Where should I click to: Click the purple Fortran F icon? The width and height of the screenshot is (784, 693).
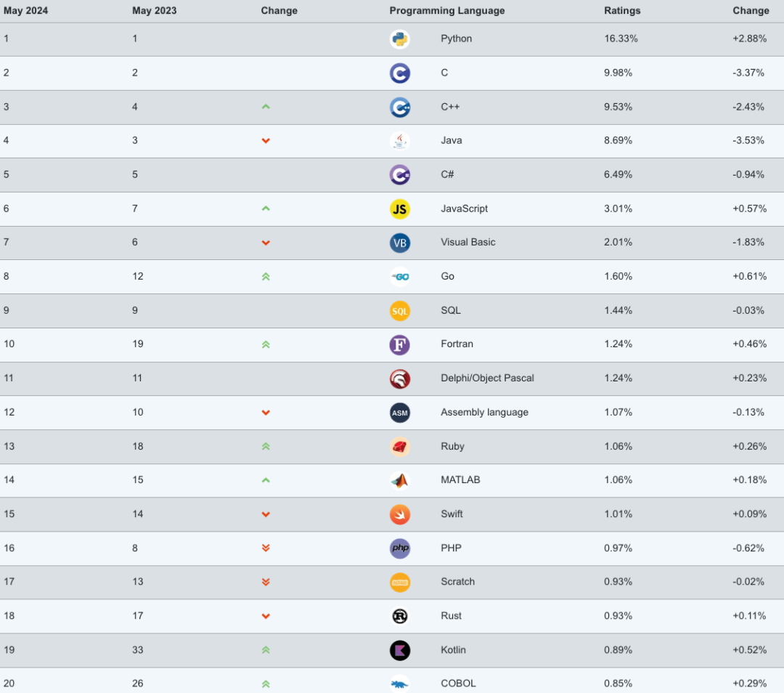(x=399, y=345)
